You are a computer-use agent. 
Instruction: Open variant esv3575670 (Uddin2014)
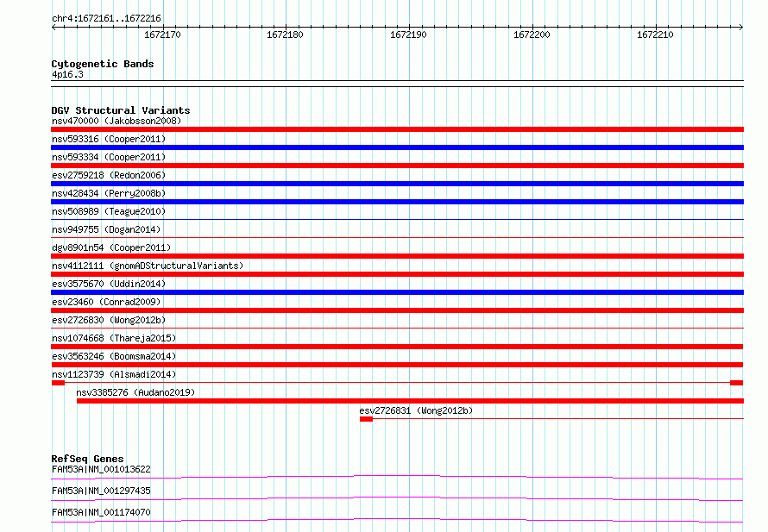tap(109, 284)
